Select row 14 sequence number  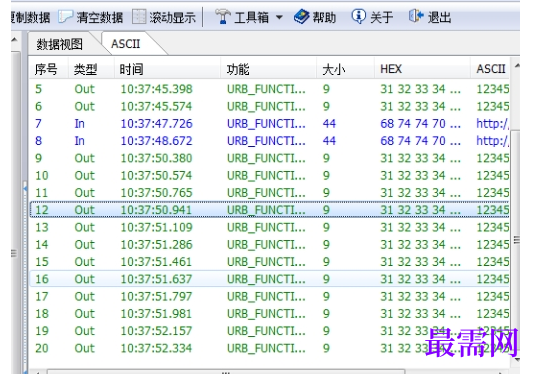tap(42, 245)
